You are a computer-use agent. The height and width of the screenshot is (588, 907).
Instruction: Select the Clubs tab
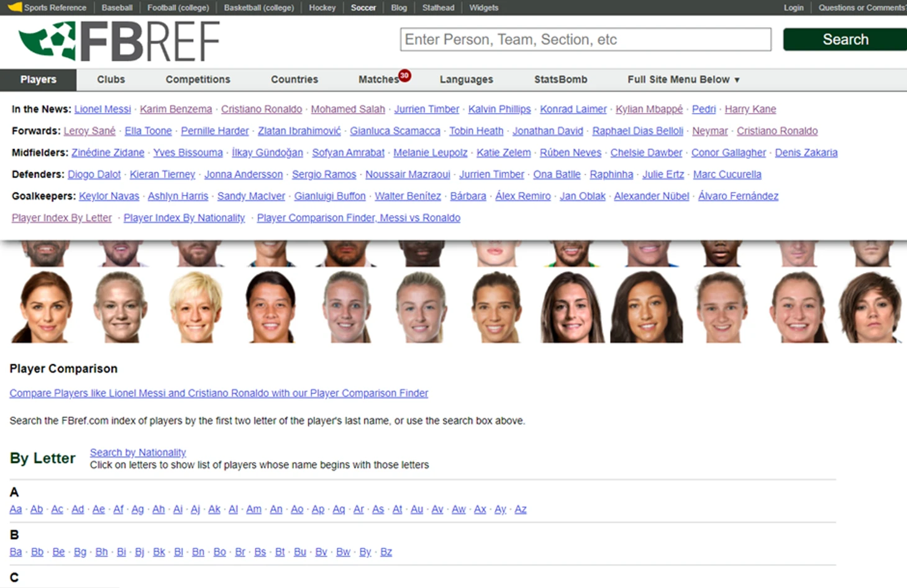[x=111, y=79]
